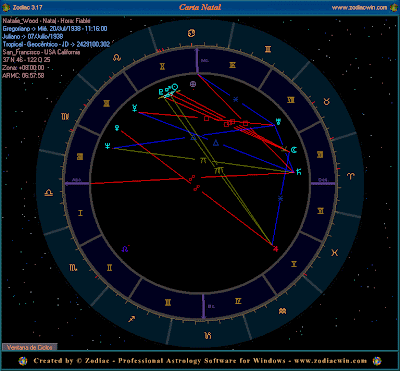Click the opposition symbol on the Ascendant-Saturn line
400x371 pixels.
coord(192,178)
